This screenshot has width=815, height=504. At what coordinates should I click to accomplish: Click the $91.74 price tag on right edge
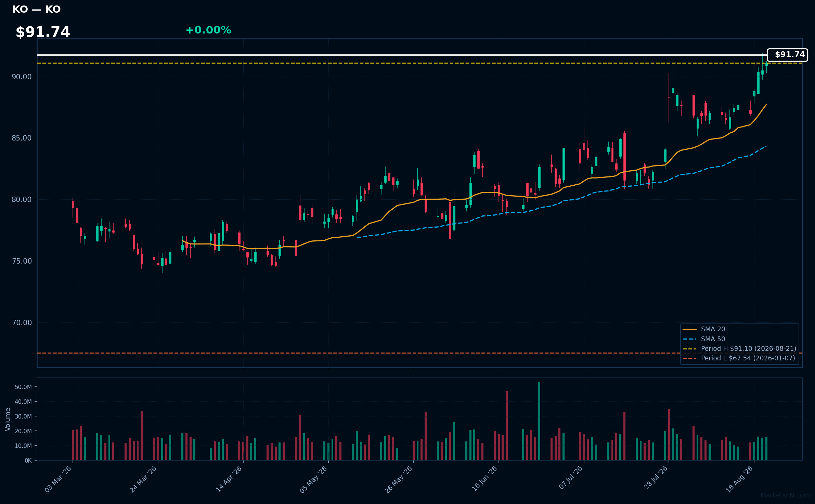(787, 55)
